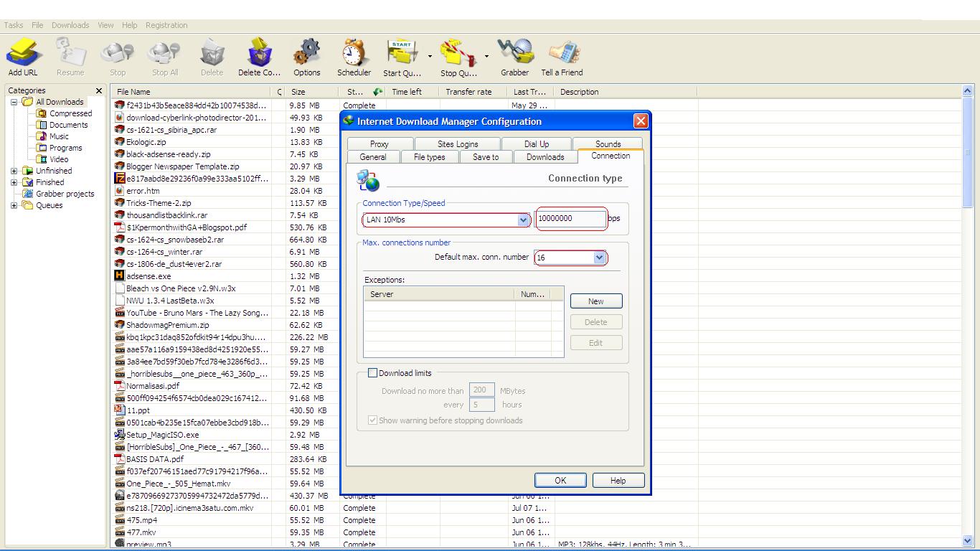Switch to the Proxy tab
This screenshot has height=551, width=980.
click(x=380, y=143)
